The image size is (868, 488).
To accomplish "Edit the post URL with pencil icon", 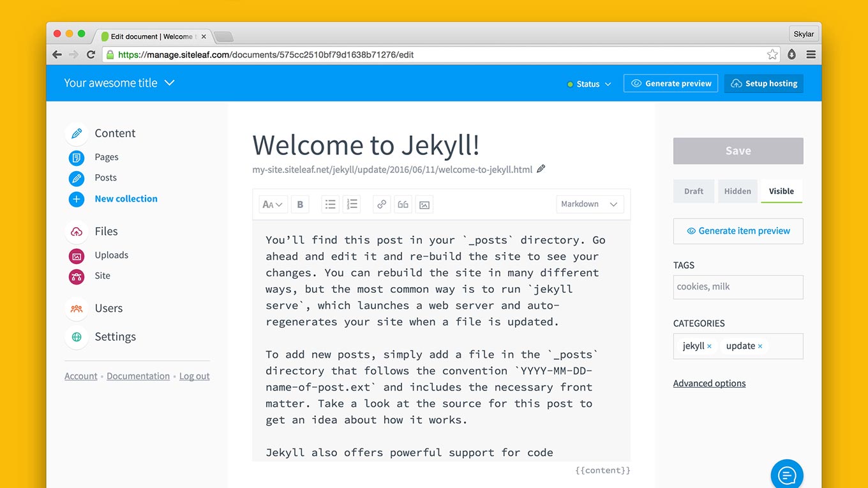I will [x=541, y=169].
